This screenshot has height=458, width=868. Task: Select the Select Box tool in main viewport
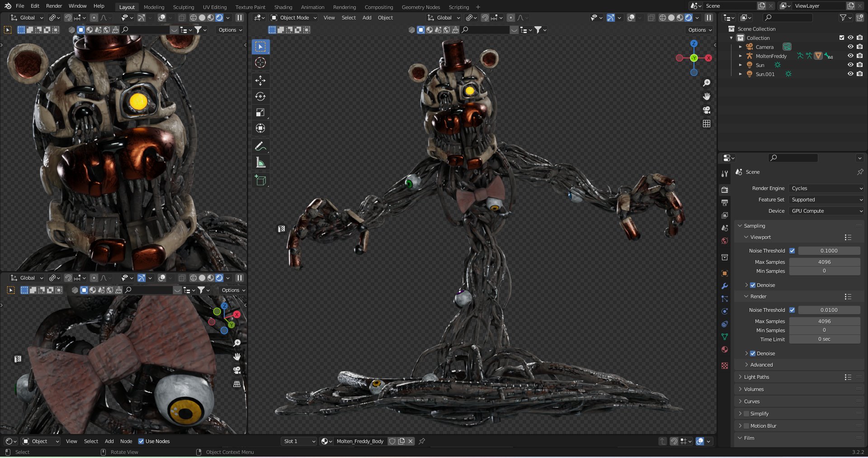260,47
